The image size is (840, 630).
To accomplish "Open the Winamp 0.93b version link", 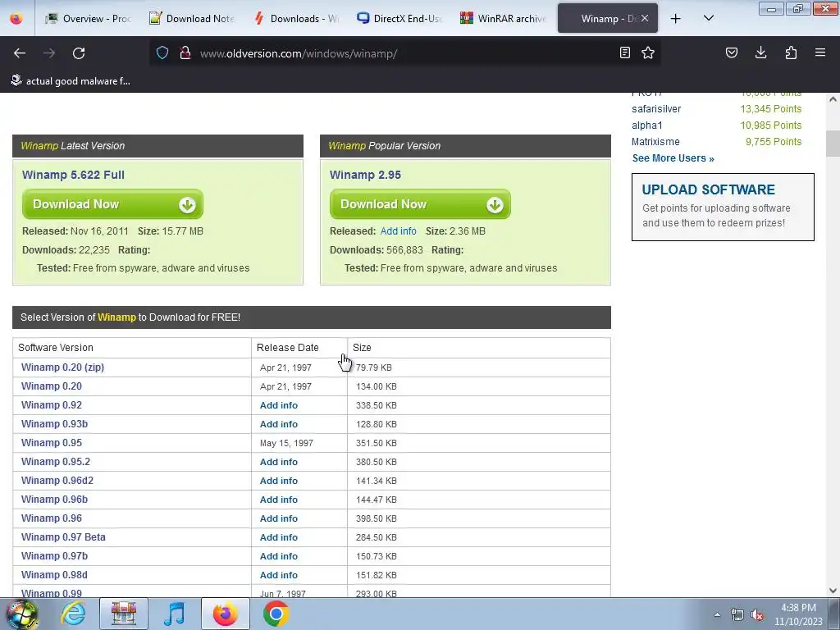I will (x=54, y=424).
